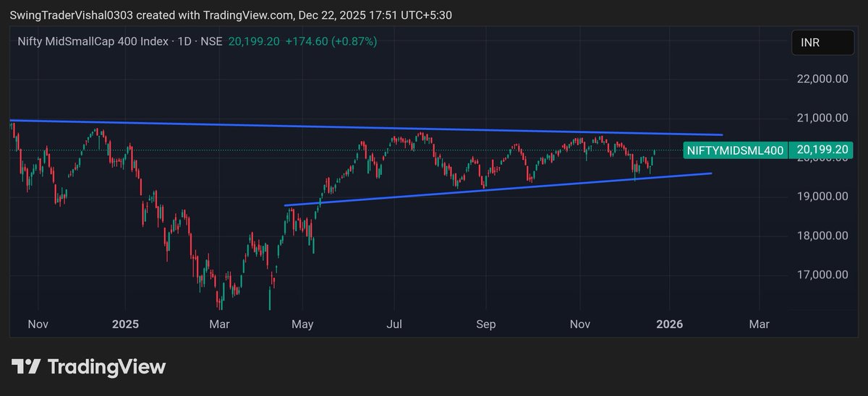The width and height of the screenshot is (868, 396).
Task: Click the 18,000.00 price axis label
Action: (x=821, y=236)
